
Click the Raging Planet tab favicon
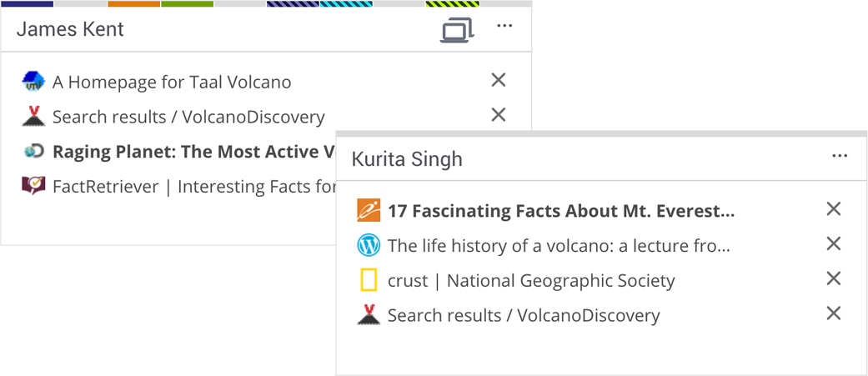pyautogui.click(x=33, y=152)
